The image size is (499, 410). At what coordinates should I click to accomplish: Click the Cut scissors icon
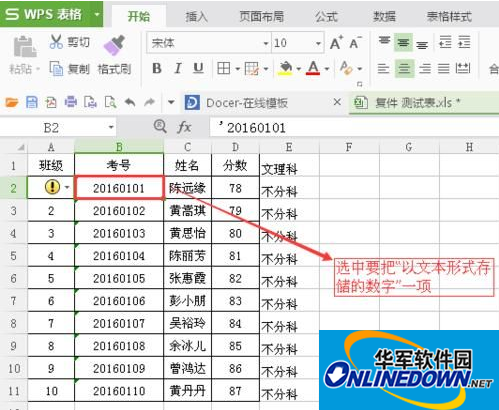(x=56, y=42)
